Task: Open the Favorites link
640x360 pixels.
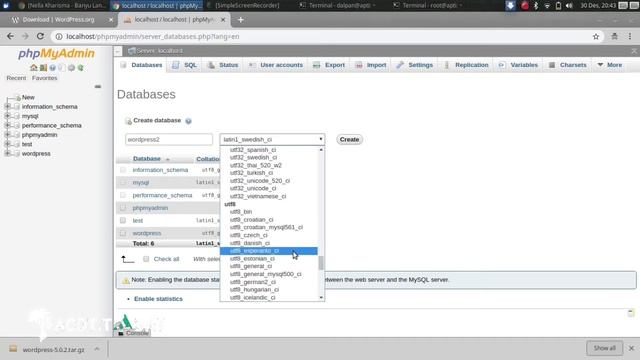Action: click(x=44, y=78)
